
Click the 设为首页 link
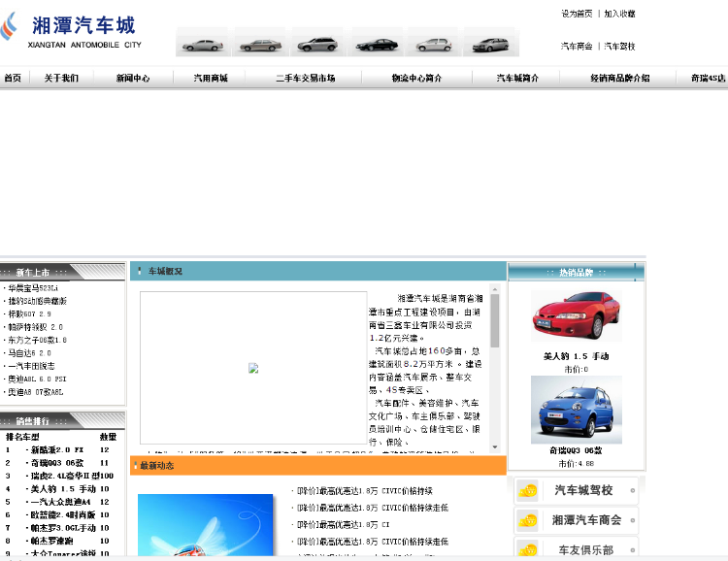(x=577, y=14)
